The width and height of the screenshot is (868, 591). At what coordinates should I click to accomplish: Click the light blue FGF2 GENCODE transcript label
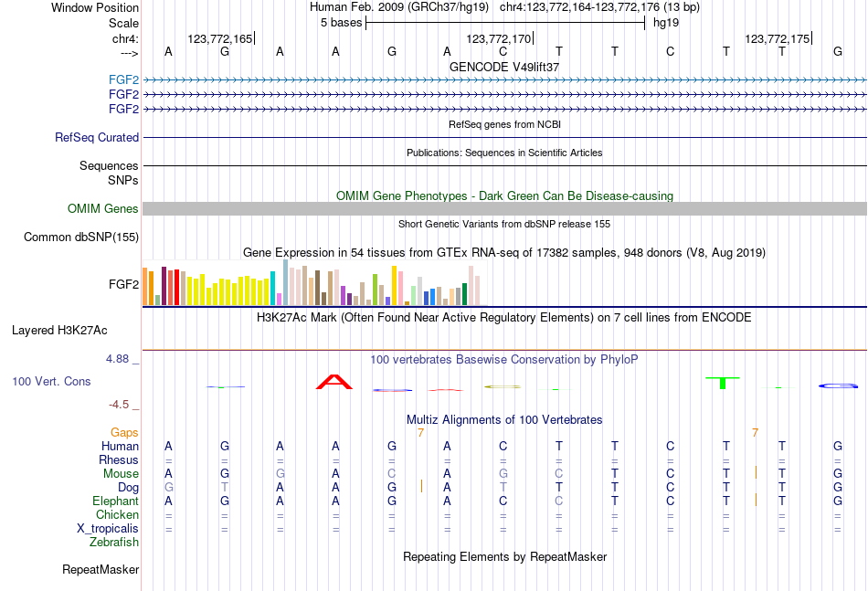point(123,80)
